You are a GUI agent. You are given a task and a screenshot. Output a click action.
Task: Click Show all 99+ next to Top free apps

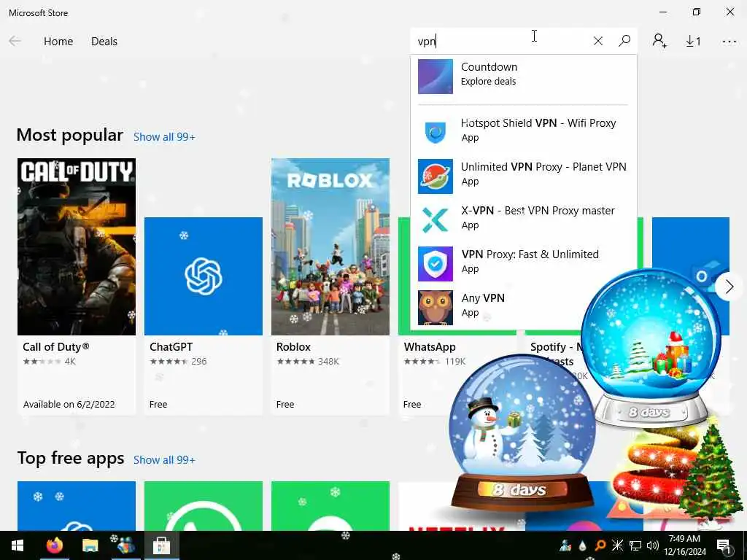pos(164,460)
